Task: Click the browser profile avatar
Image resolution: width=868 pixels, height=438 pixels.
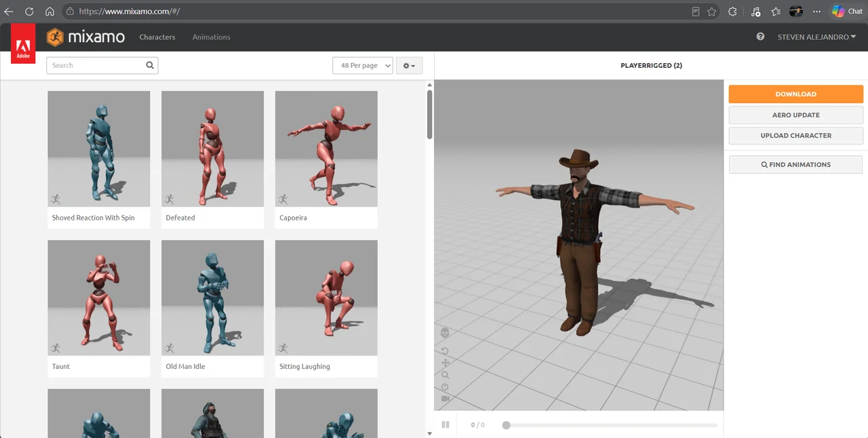Action: tap(796, 12)
